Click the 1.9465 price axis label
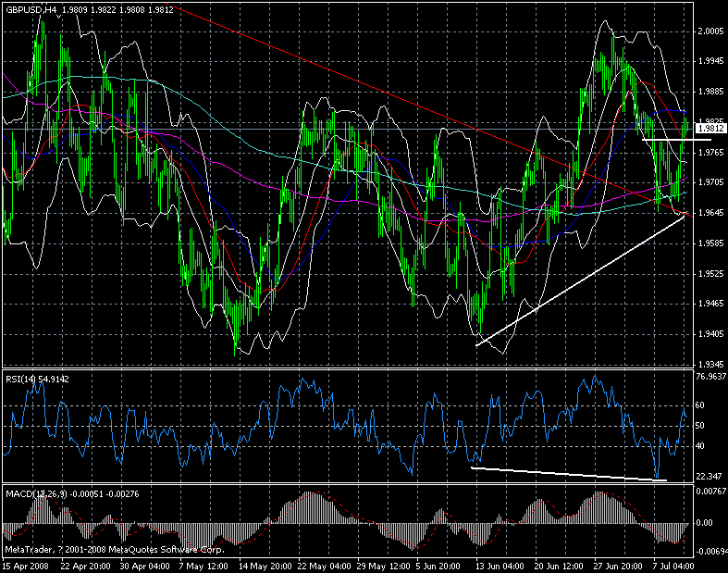Viewport: 728px width, 573px height. [x=710, y=304]
